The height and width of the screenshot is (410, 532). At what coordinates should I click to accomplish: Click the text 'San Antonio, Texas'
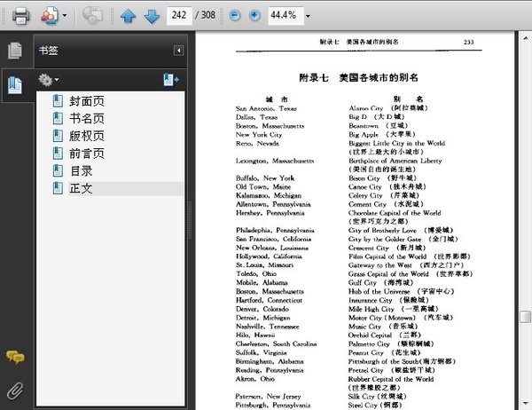266,108
